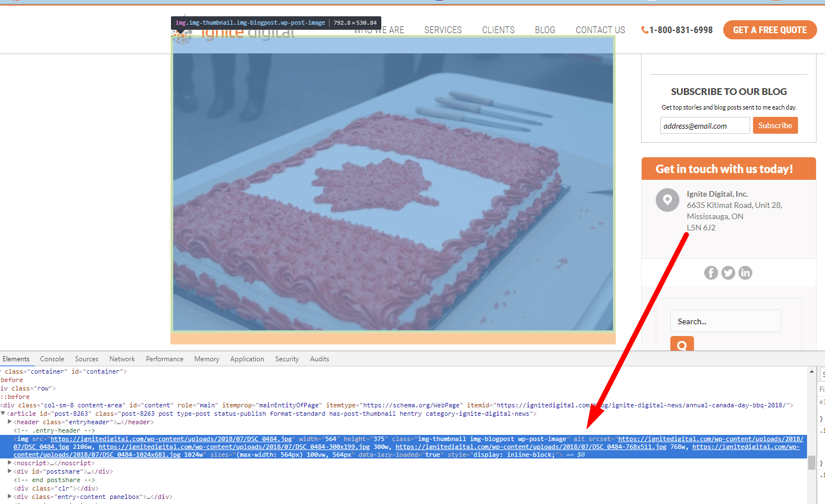Open the Twitter social icon
The height and width of the screenshot is (504, 825).
(728, 273)
